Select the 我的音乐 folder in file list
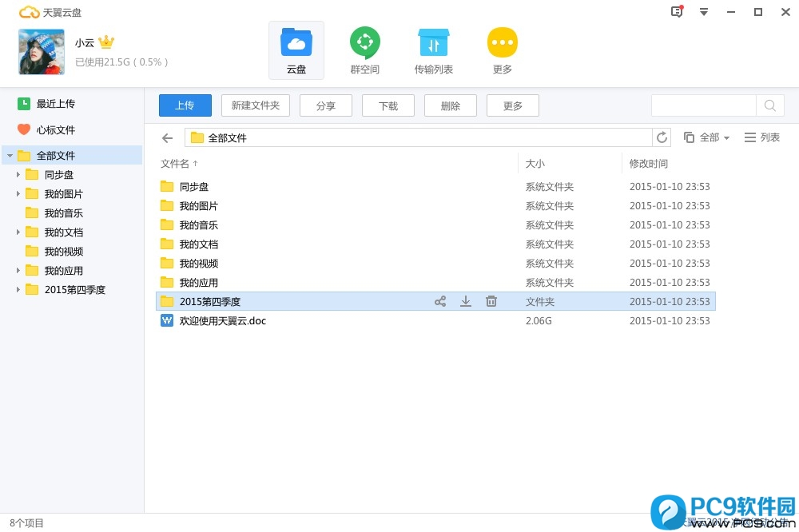799x532 pixels. (189, 224)
